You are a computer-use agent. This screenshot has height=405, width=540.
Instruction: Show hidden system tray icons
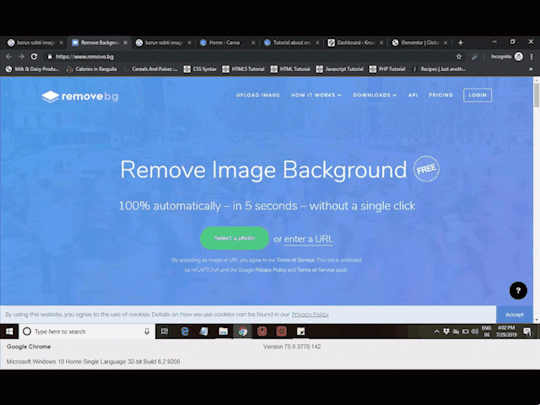(x=436, y=331)
